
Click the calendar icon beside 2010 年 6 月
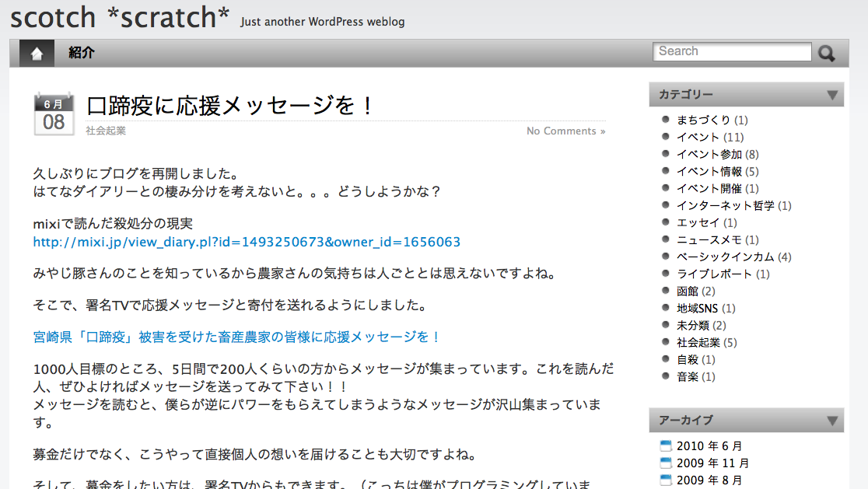point(665,445)
